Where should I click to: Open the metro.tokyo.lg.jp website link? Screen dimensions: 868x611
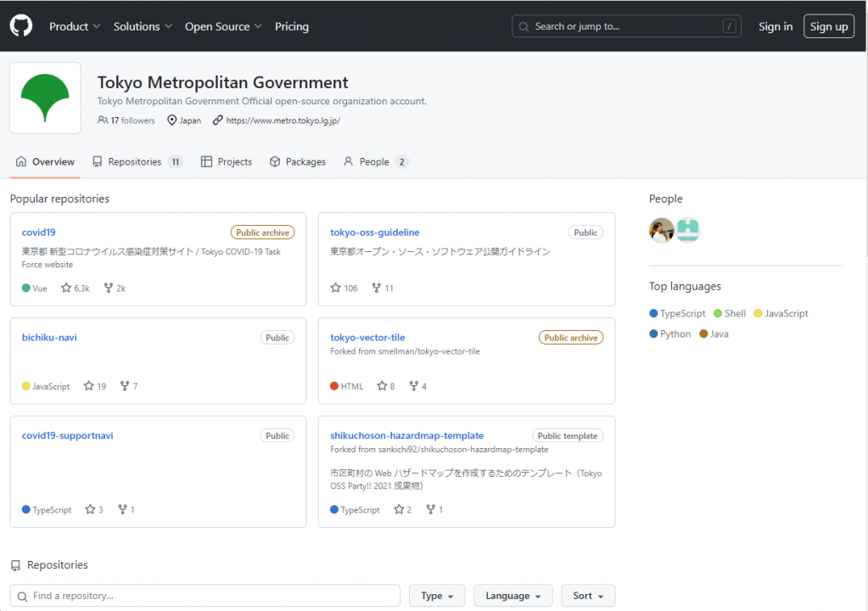click(x=283, y=121)
